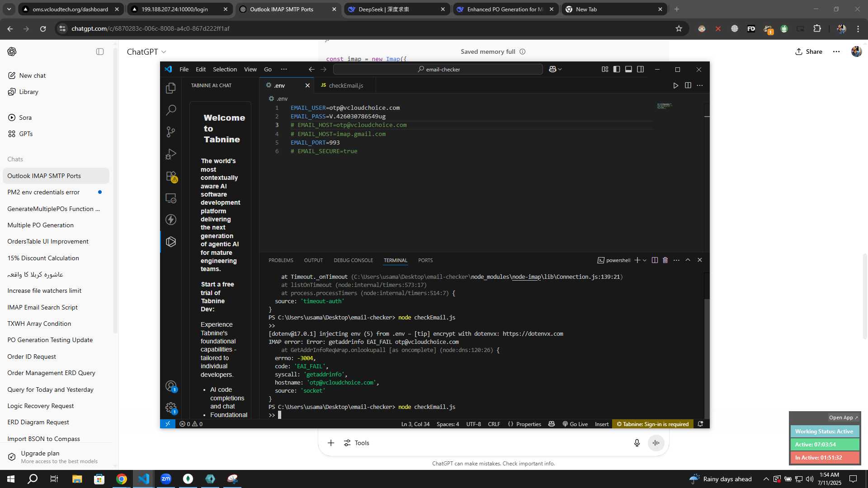Click the Run Code play icon in the editor toolbar
868x488 pixels.
676,85
